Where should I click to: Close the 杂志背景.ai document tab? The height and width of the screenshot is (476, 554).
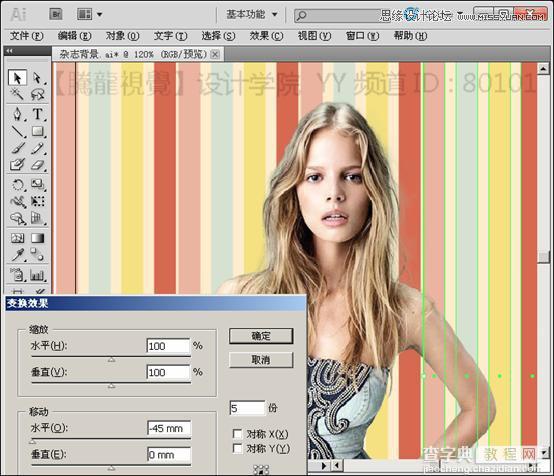(215, 54)
